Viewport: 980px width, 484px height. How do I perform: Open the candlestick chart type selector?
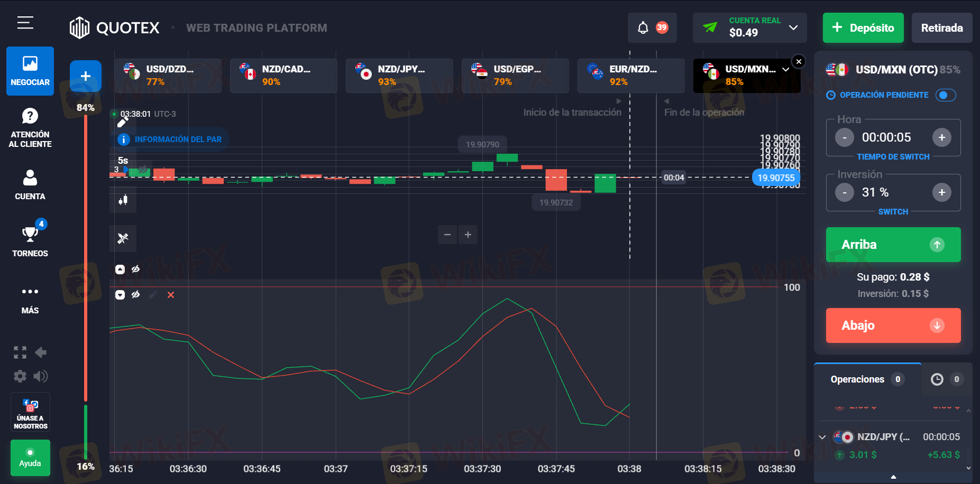click(123, 200)
